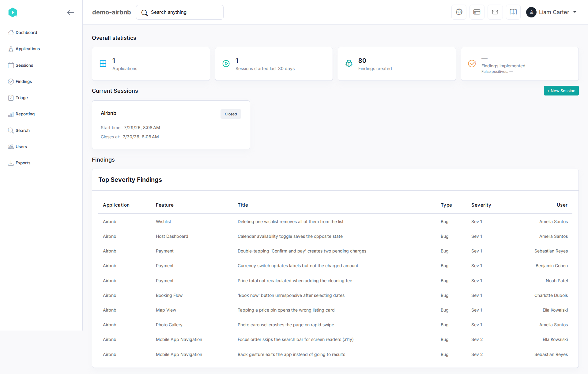Click the Findings created bug icon
588x374 pixels.
click(x=349, y=64)
